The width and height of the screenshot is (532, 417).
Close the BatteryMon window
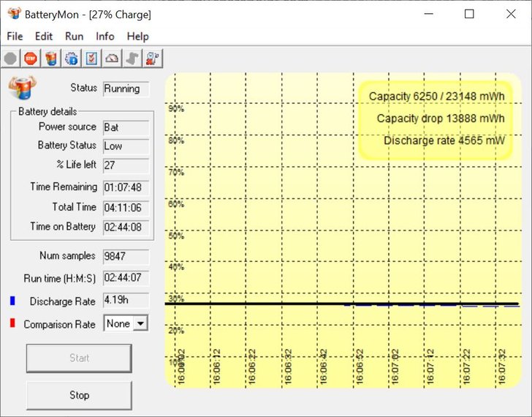click(511, 14)
